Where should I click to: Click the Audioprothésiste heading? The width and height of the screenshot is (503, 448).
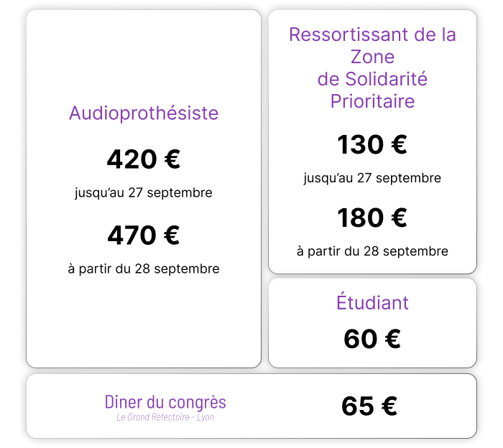click(x=144, y=113)
